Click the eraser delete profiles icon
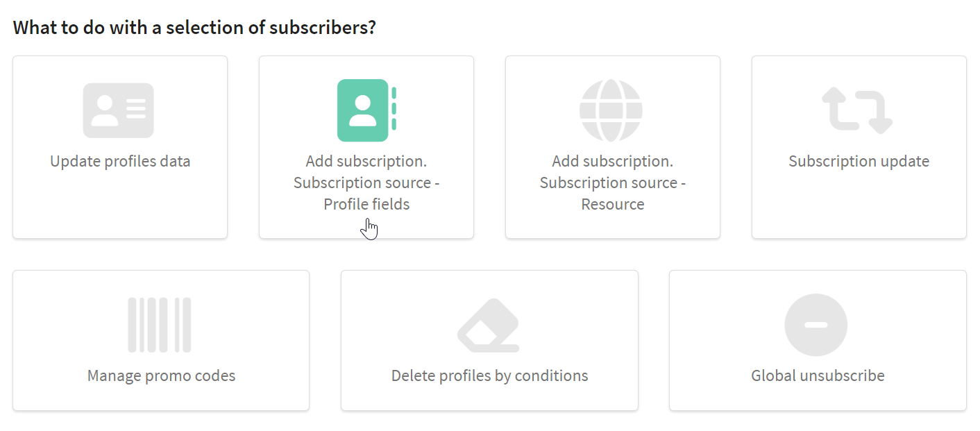This screenshot has width=980, height=431. click(489, 325)
